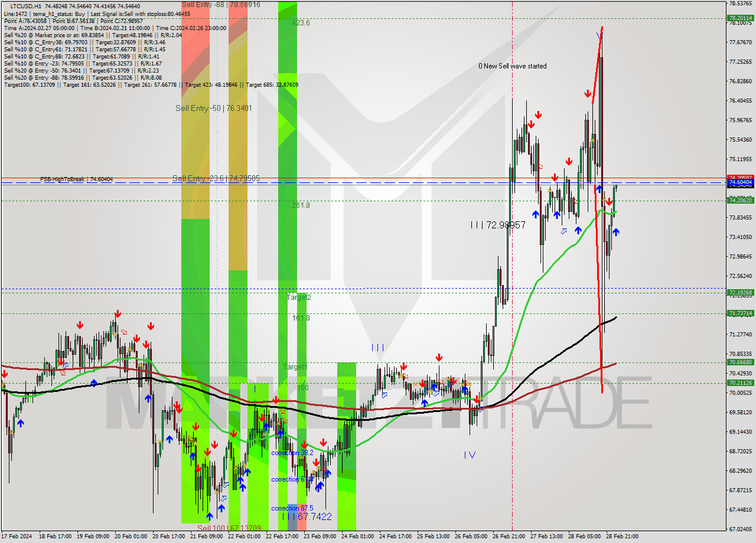Click the green 74.20620 price tag
The width and height of the screenshot is (756, 543).
point(740,201)
